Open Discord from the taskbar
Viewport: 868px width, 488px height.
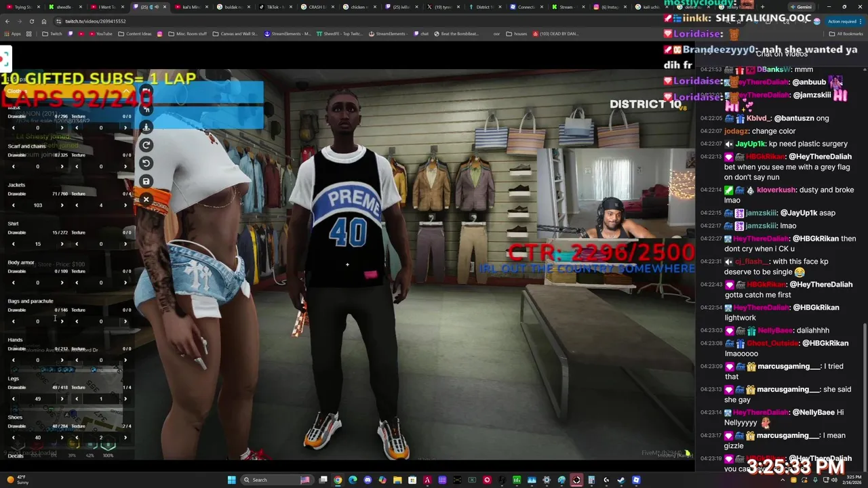(368, 480)
